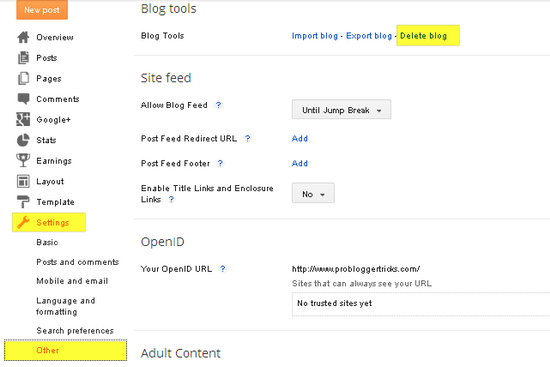
Task: Open Language and formatting settings
Action: click(x=66, y=306)
